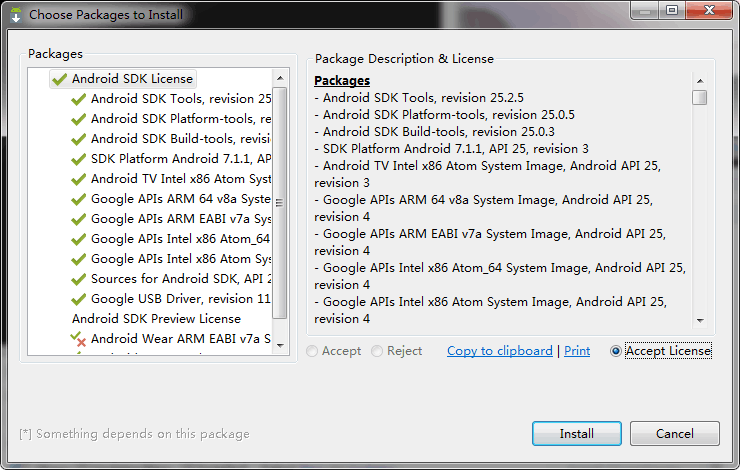Select Google APIs ARM EABI v7a row

pos(171,219)
